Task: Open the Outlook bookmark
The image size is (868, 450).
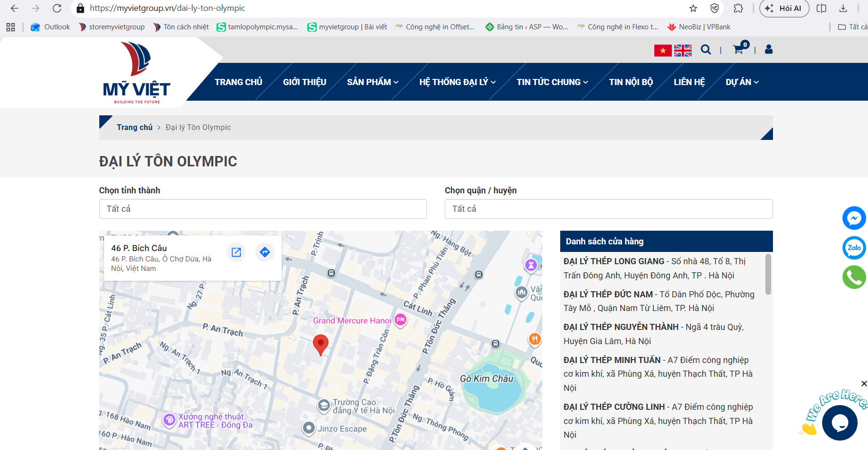Action: (x=50, y=27)
